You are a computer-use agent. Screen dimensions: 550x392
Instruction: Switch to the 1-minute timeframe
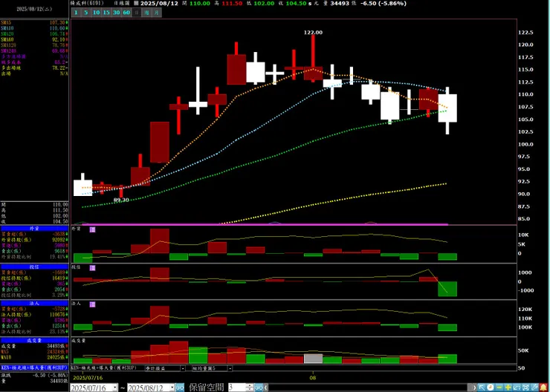76,13
